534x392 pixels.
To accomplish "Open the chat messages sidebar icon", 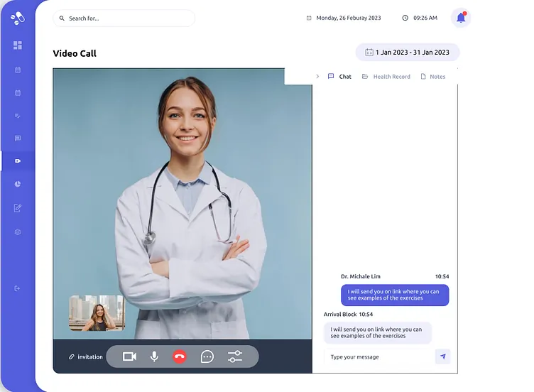I will click(x=18, y=138).
